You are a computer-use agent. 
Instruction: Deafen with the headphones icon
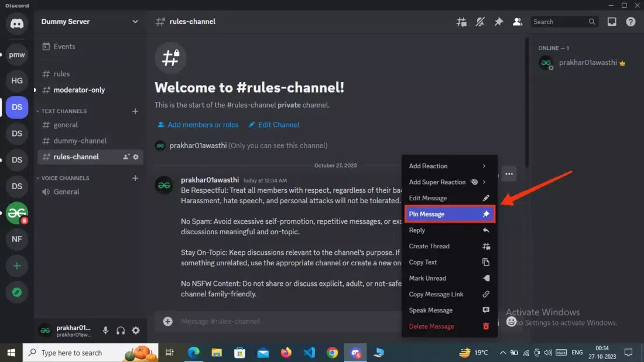[121, 330]
